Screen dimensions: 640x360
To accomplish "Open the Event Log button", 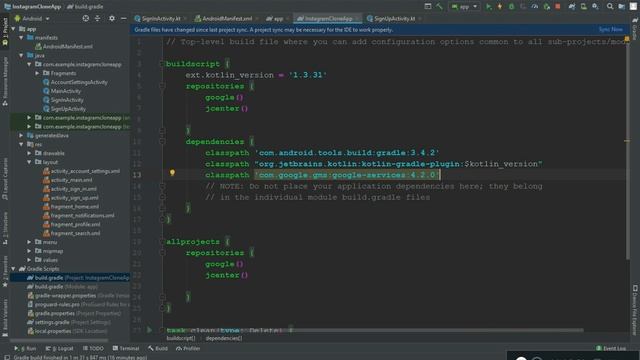I will [611, 349].
